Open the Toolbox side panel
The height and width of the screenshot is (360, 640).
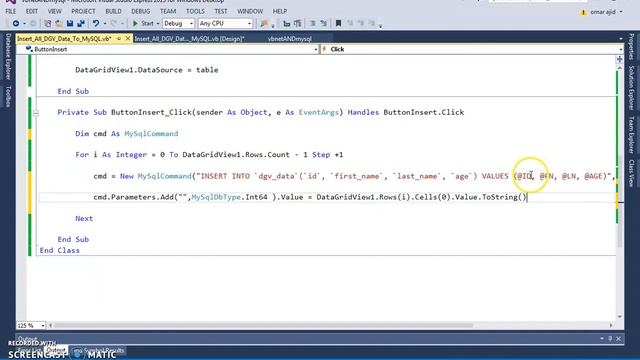[x=8, y=97]
